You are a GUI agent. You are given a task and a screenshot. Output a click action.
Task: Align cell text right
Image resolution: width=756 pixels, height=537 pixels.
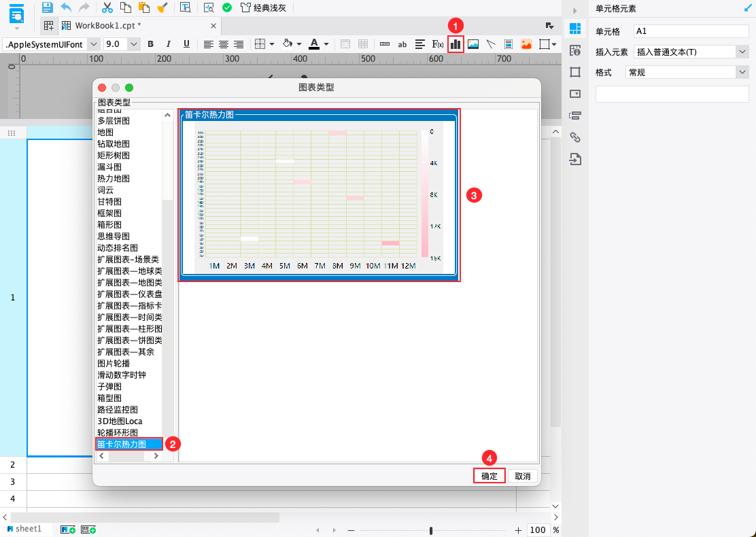pyautogui.click(x=238, y=44)
